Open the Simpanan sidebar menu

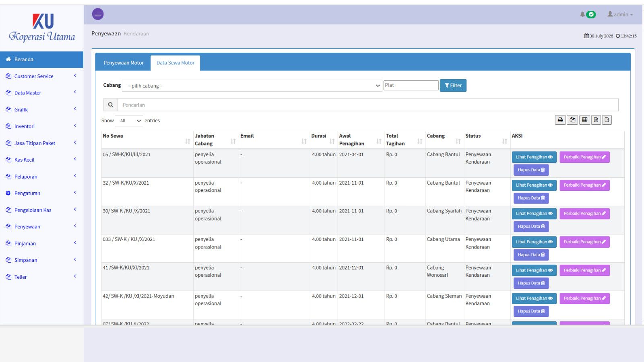coord(41,260)
